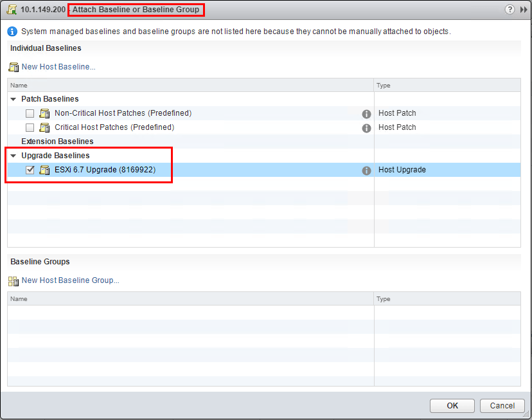The height and width of the screenshot is (420, 532).
Task: Sort Individual Baselines by Type column
Action: [447, 86]
